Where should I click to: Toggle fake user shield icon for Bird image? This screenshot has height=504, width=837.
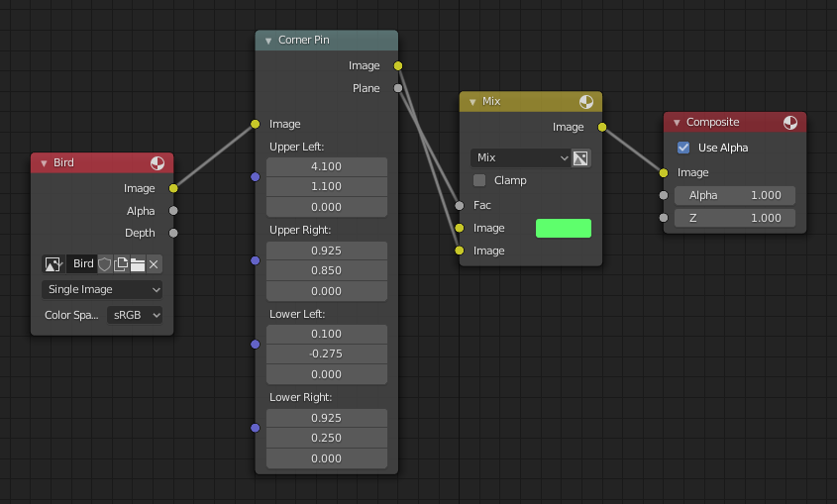(x=105, y=264)
